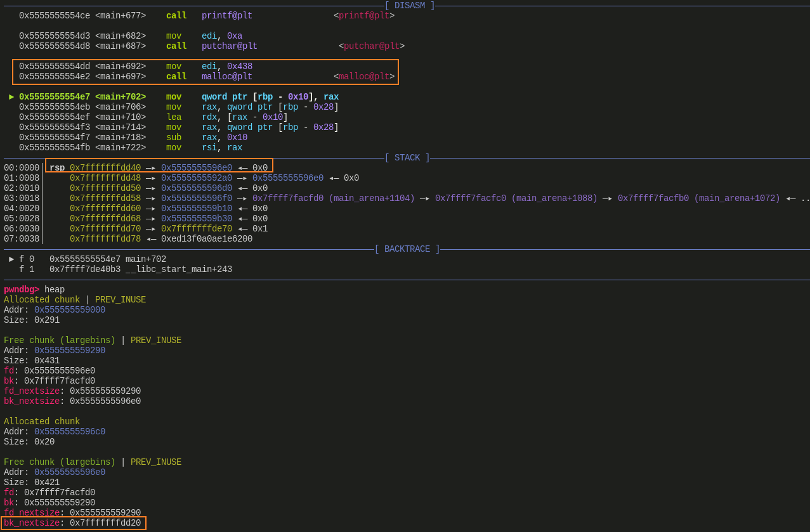Image resolution: width=810 pixels, height=532 pixels.
Task: Click the backtrace frame arrow beside f 0
Action: (11, 259)
